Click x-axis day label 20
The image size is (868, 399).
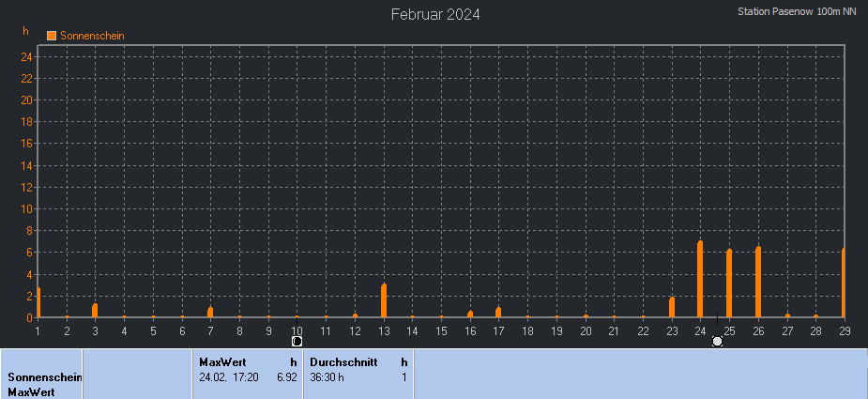586,330
